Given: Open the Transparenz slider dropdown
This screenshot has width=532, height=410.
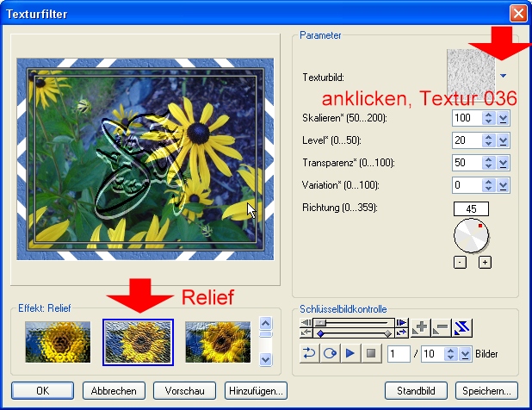Looking at the screenshot, I should 503,163.
